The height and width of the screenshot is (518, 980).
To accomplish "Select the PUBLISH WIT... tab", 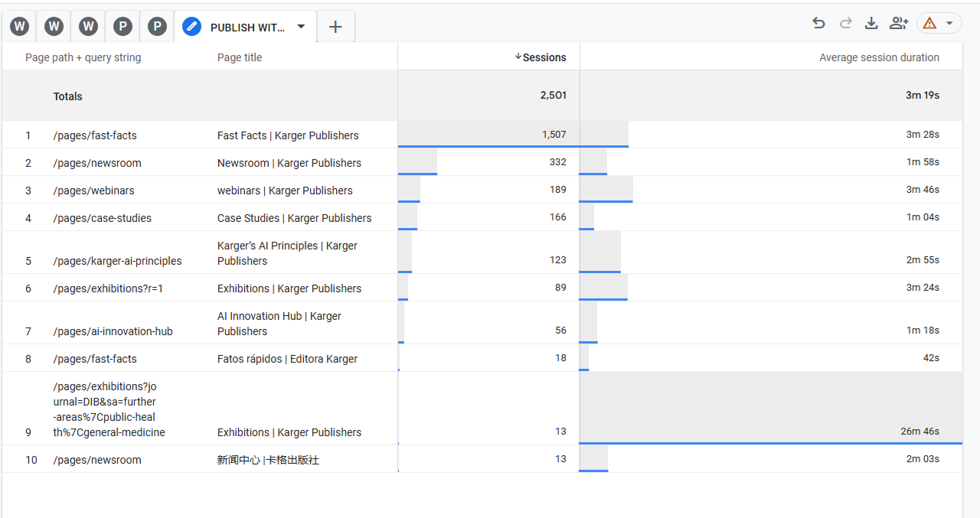I will (x=245, y=27).
